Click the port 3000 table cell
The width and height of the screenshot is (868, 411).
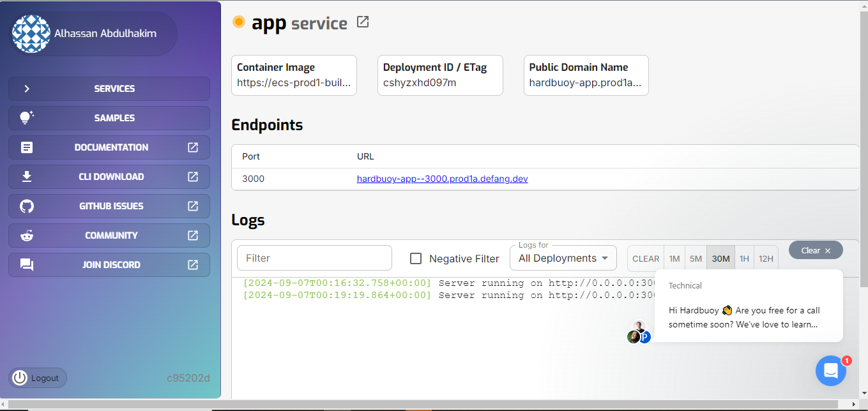253,179
